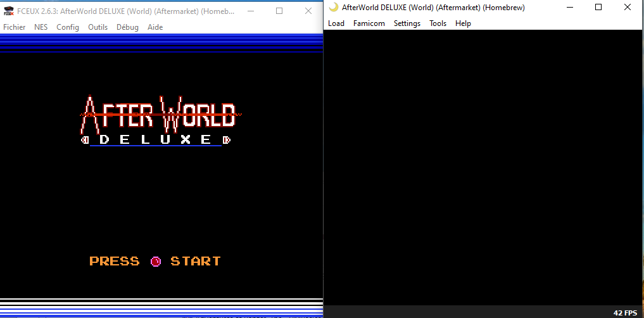This screenshot has height=318, width=644.
Task: Open Outils menu in FCEUX window
Action: pos(98,27)
